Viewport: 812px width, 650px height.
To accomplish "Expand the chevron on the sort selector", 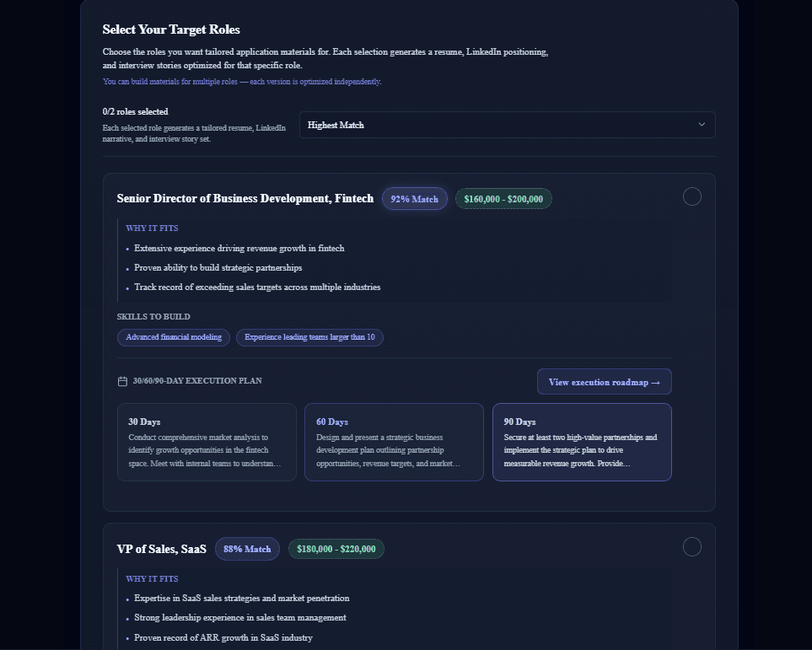I will (x=702, y=124).
